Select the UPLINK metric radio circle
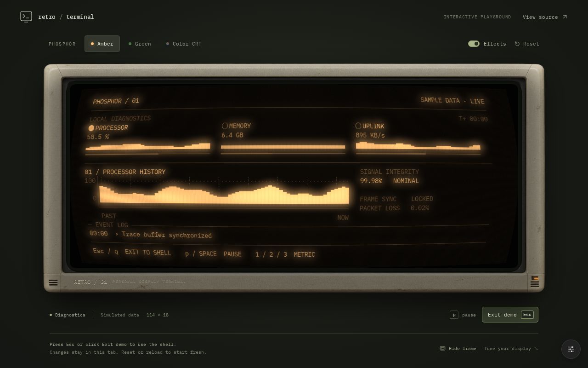 (358, 126)
